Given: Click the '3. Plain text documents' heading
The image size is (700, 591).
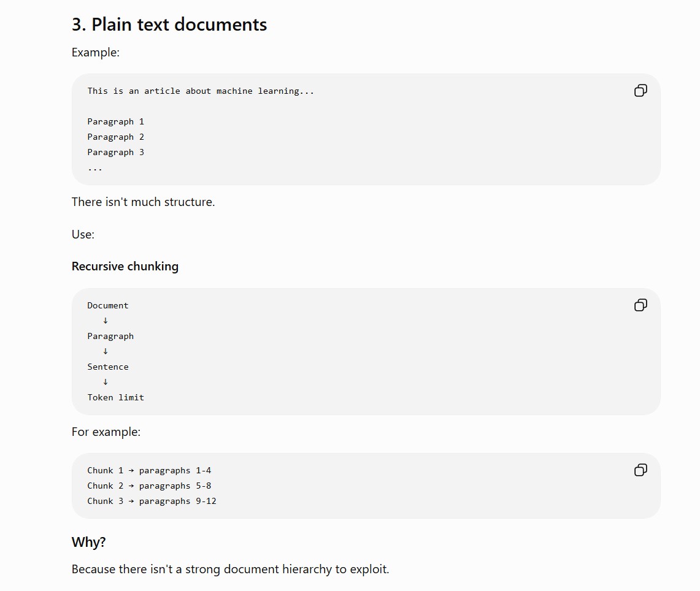Looking at the screenshot, I should coord(169,25).
